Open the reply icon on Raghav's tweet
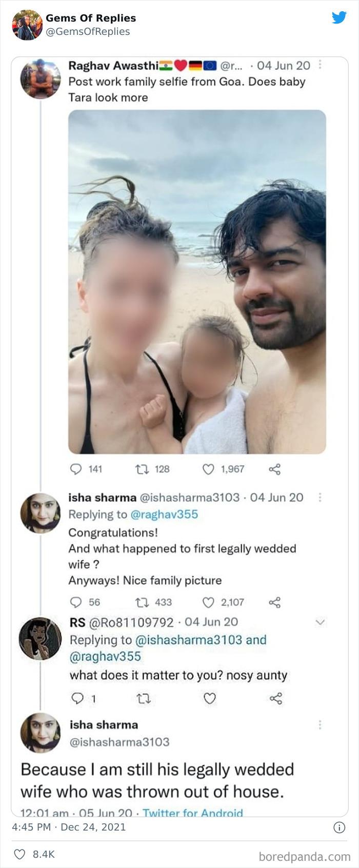359x868 pixels. pyautogui.click(x=77, y=469)
